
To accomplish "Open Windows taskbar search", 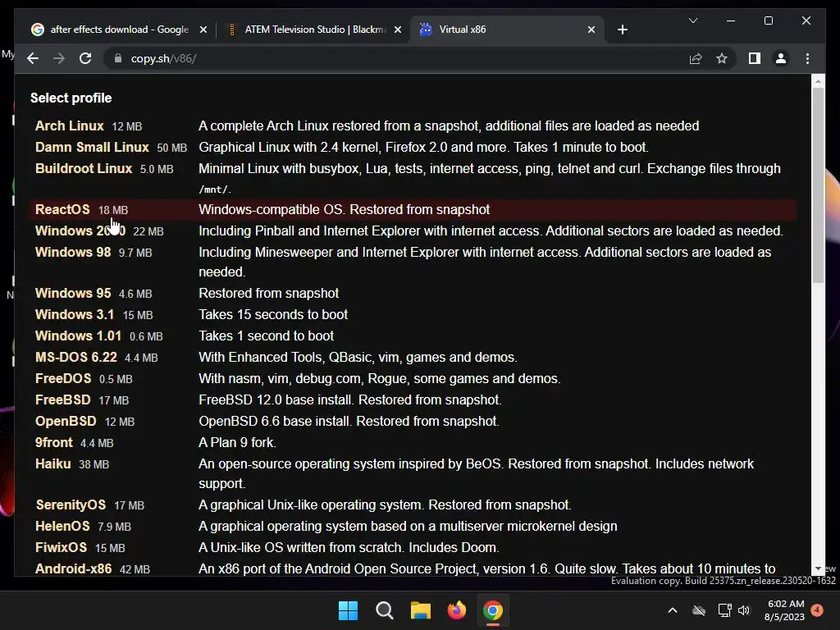I will [385, 610].
